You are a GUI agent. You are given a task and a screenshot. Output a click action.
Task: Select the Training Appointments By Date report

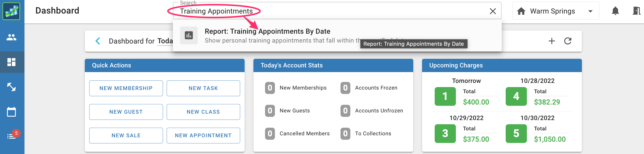(267, 31)
